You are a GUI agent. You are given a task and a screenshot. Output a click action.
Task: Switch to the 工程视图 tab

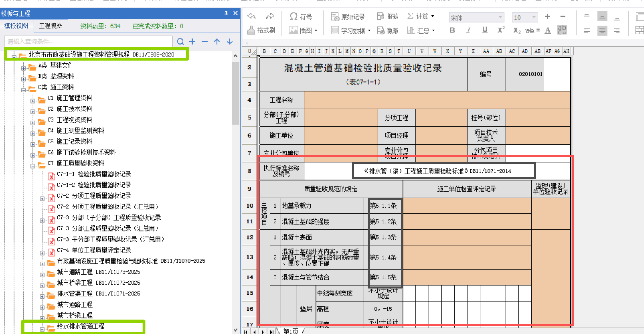tap(51, 26)
